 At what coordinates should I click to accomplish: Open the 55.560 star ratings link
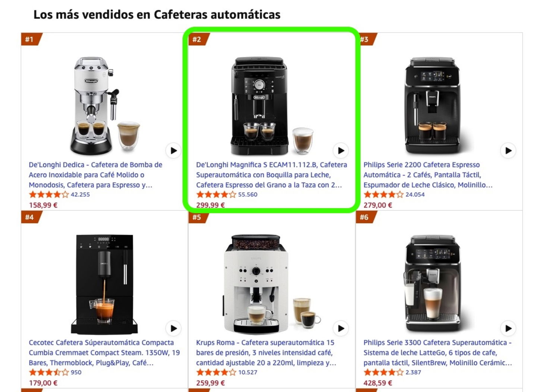(x=227, y=195)
